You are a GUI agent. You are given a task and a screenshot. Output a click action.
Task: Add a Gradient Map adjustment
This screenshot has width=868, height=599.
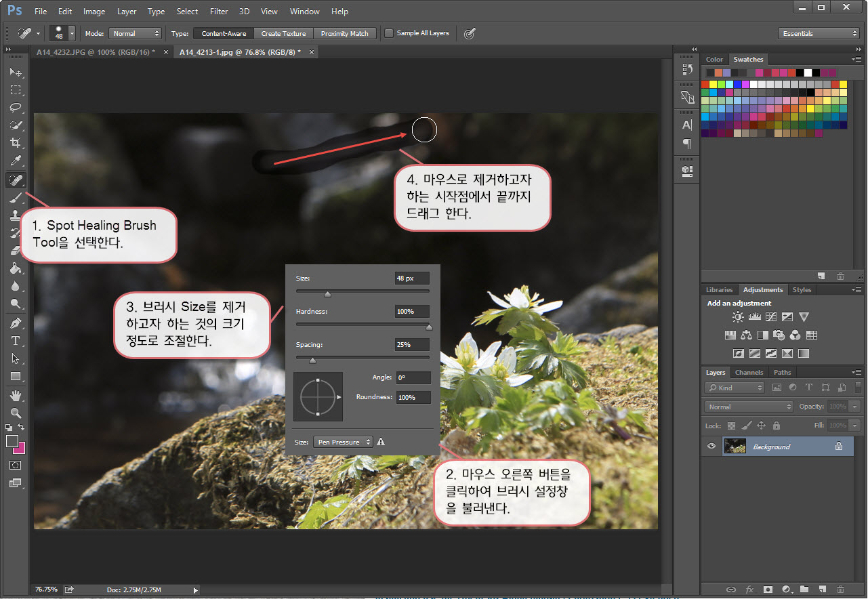(x=804, y=353)
